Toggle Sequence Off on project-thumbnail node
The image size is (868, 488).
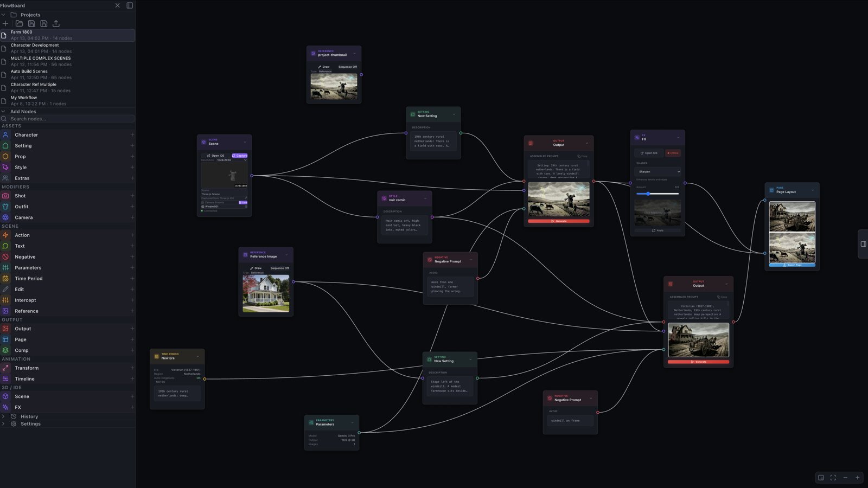348,67
